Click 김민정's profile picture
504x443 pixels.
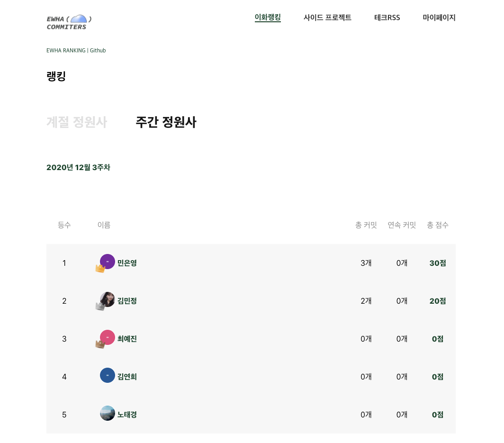click(x=108, y=299)
